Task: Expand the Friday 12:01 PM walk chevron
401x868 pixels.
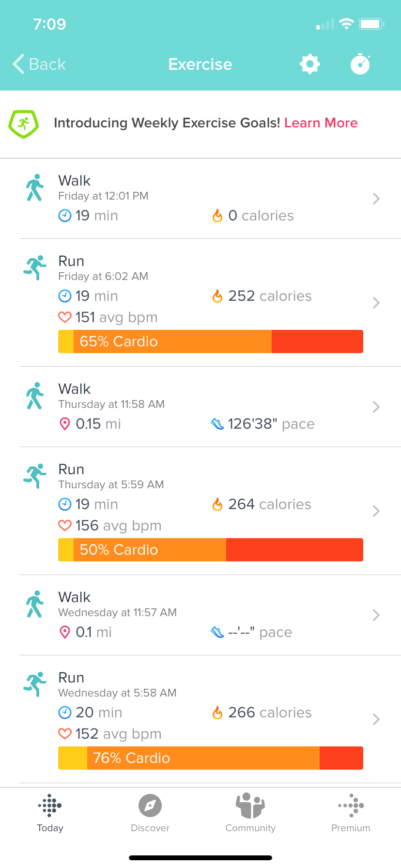Action: pyautogui.click(x=376, y=199)
